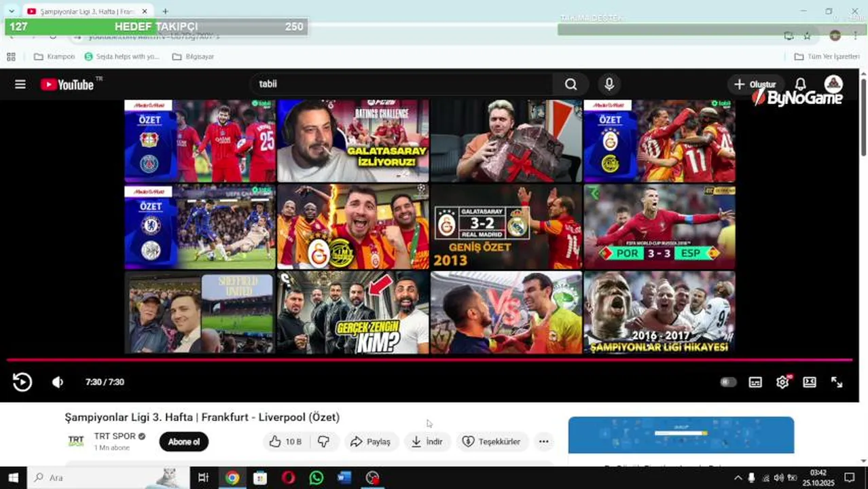Viewport: 868px width, 489px height.
Task: Click the Teşekkürler thanks button
Action: tap(491, 441)
